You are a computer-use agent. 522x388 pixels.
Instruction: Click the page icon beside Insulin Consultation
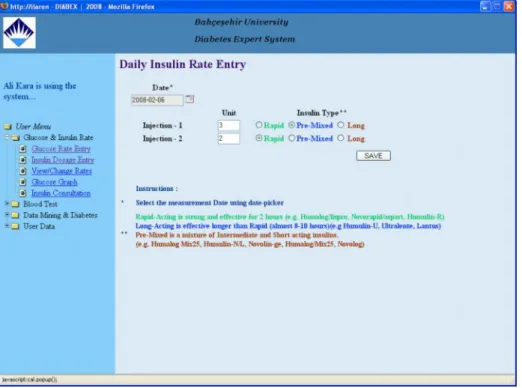[23, 193]
